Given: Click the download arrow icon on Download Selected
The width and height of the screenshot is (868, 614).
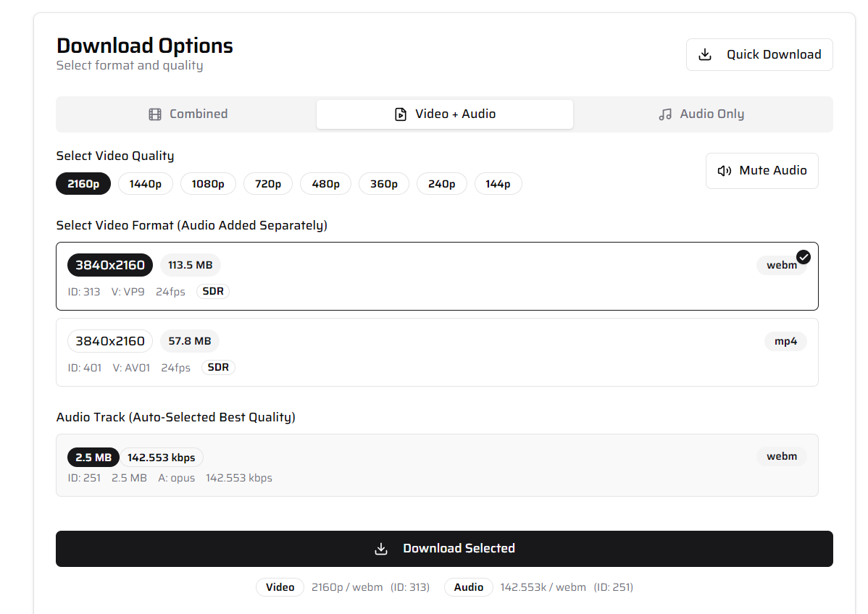Looking at the screenshot, I should [381, 548].
